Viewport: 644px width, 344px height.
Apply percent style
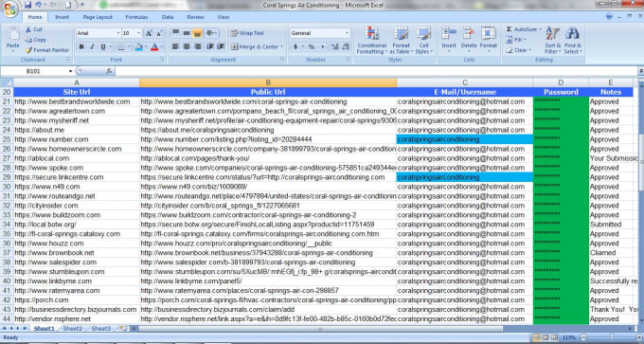click(x=312, y=46)
